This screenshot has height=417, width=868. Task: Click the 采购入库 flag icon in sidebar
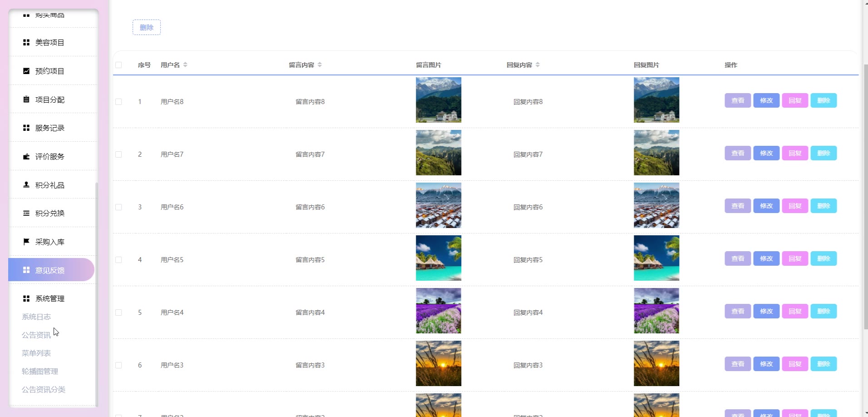click(x=26, y=242)
